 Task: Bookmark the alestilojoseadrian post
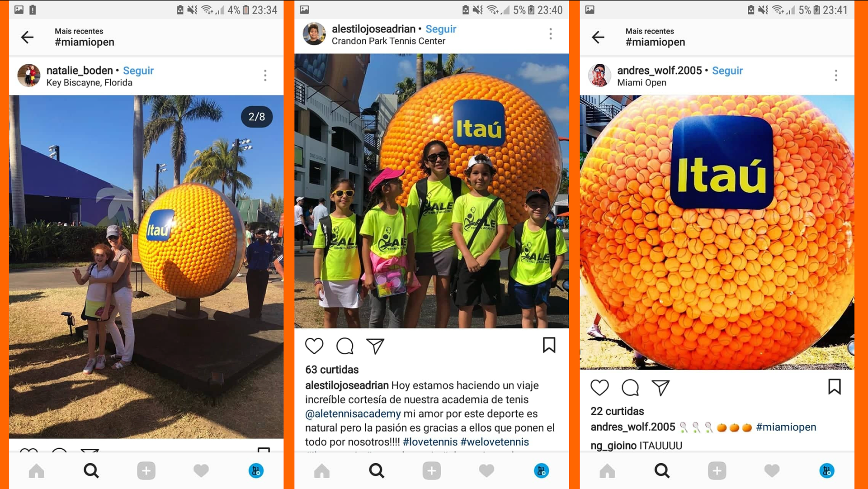click(x=549, y=345)
